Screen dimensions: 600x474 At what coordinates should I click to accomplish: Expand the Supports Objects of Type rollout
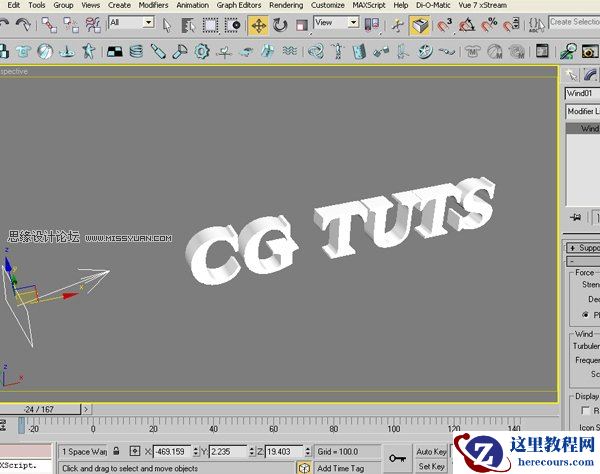pyautogui.click(x=583, y=248)
